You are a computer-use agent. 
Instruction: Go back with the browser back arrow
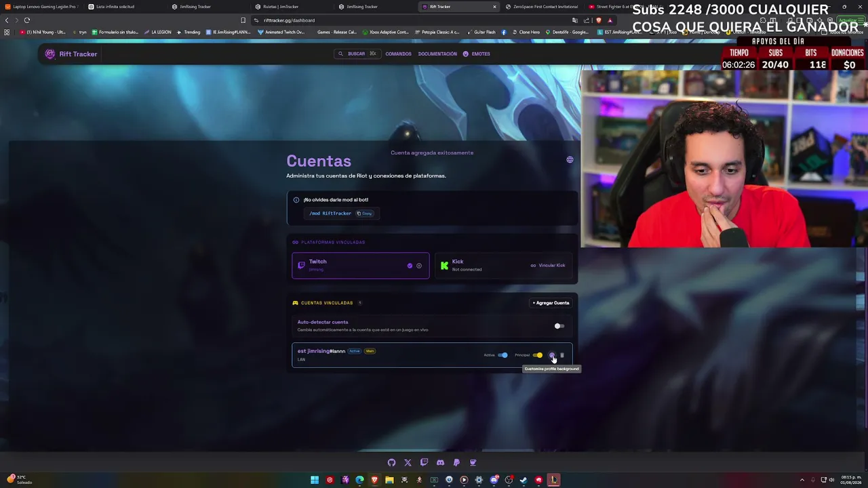point(7,20)
